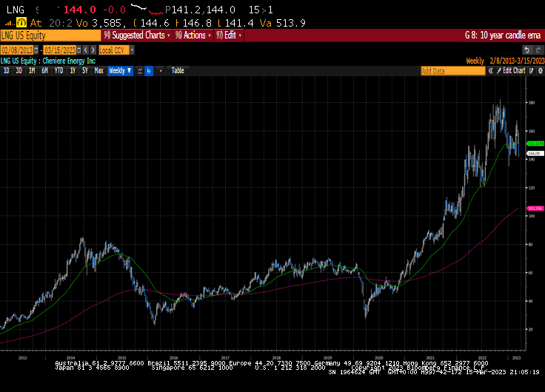The width and height of the screenshot is (545, 392).
Task: Click the low value 141.4 in header
Action: (239, 23)
